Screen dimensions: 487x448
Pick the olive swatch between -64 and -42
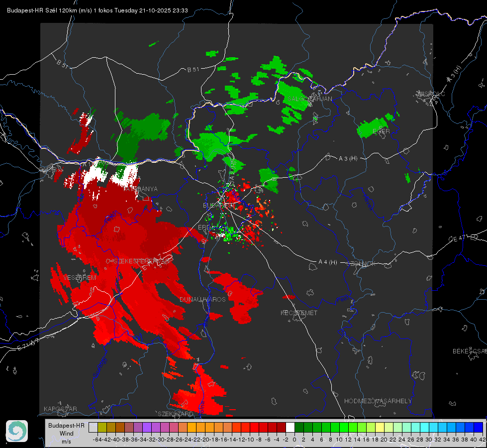point(102,427)
